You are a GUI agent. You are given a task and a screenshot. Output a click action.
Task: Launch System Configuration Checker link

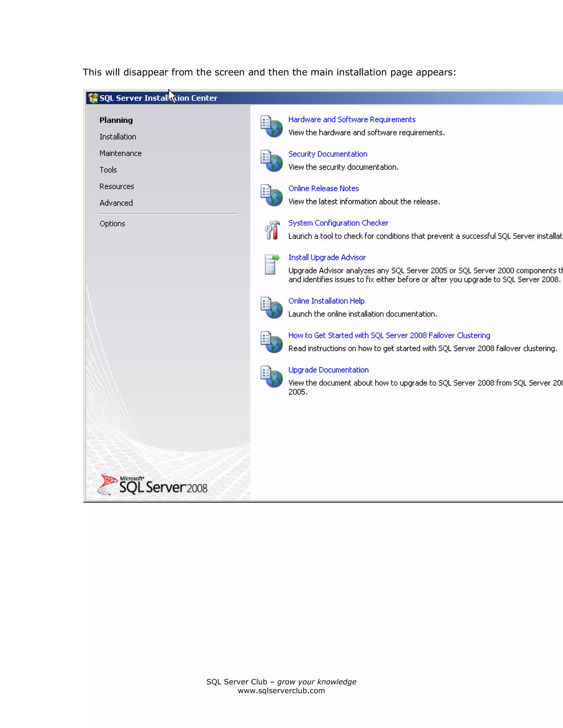(x=338, y=223)
